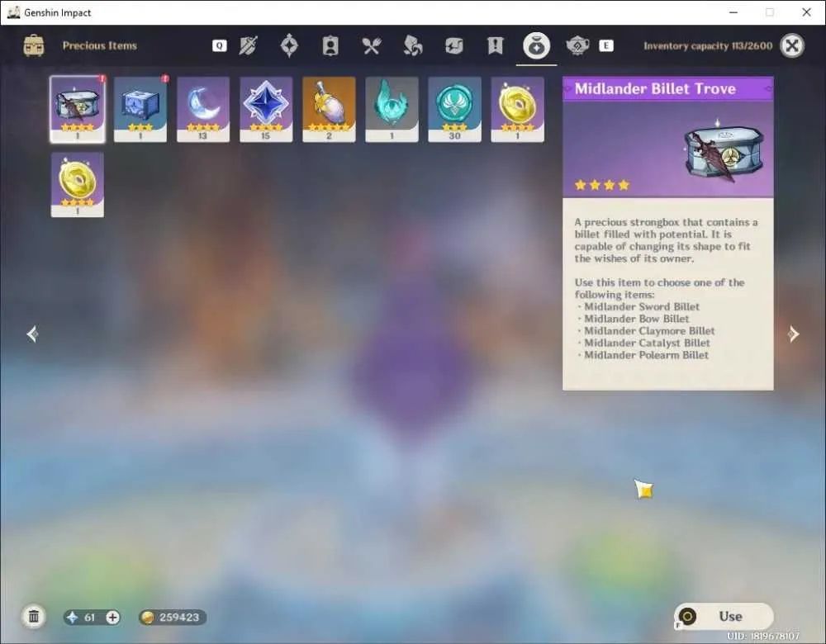The height and width of the screenshot is (644, 826).
Task: Click the "Midlander Billet Trove" detail title
Action: [x=655, y=88]
